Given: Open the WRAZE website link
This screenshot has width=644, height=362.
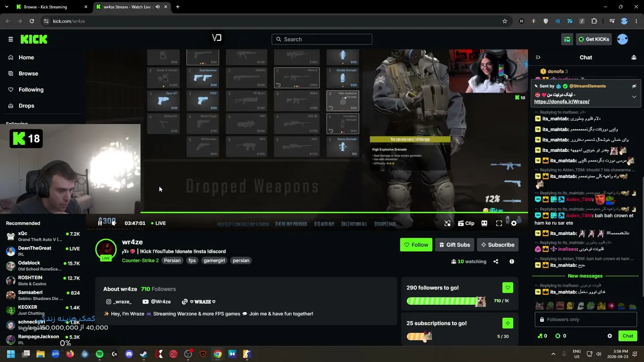Looking at the screenshot, I should [199, 302].
